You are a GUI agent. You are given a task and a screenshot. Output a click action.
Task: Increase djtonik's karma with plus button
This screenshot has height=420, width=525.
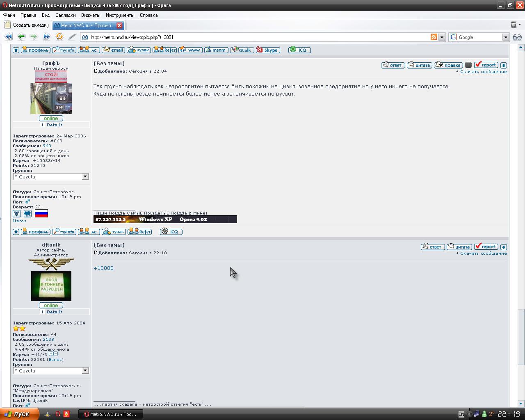pyautogui.click(x=51, y=354)
